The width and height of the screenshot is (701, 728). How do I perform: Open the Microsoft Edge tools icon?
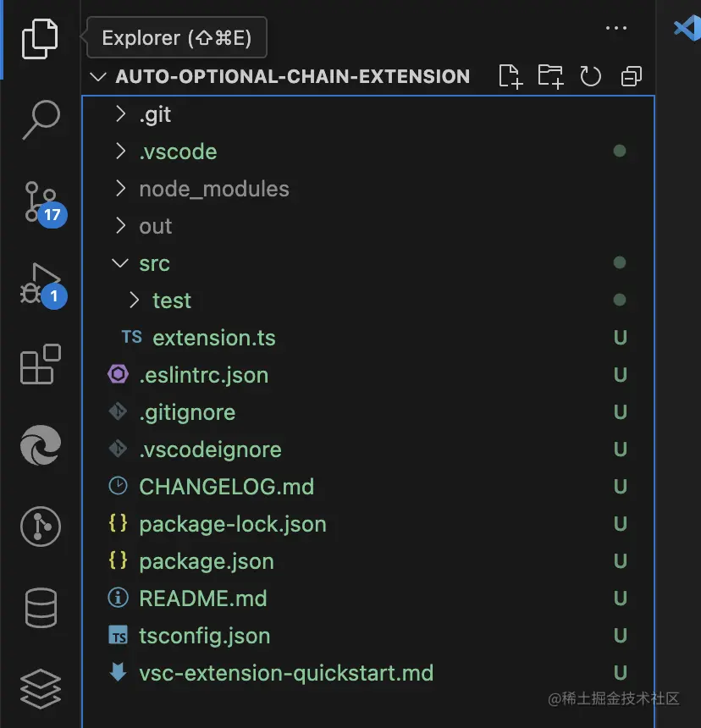[41, 444]
